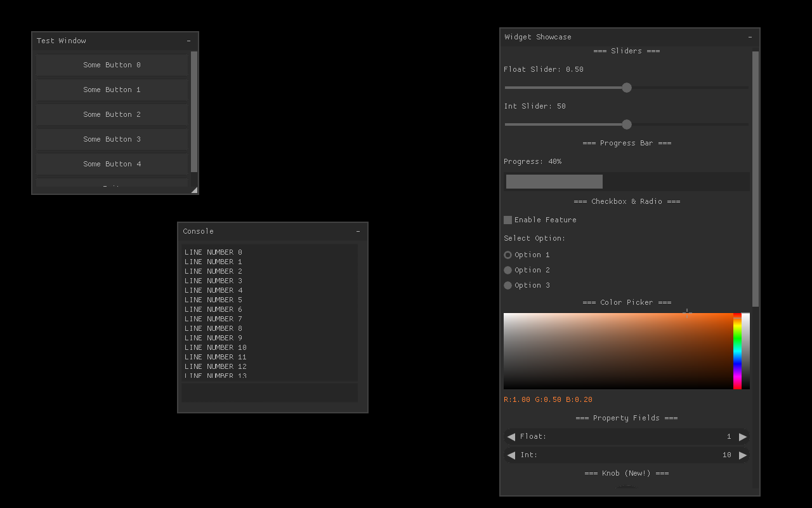
Task: Click Some Button 4
Action: pos(112,164)
